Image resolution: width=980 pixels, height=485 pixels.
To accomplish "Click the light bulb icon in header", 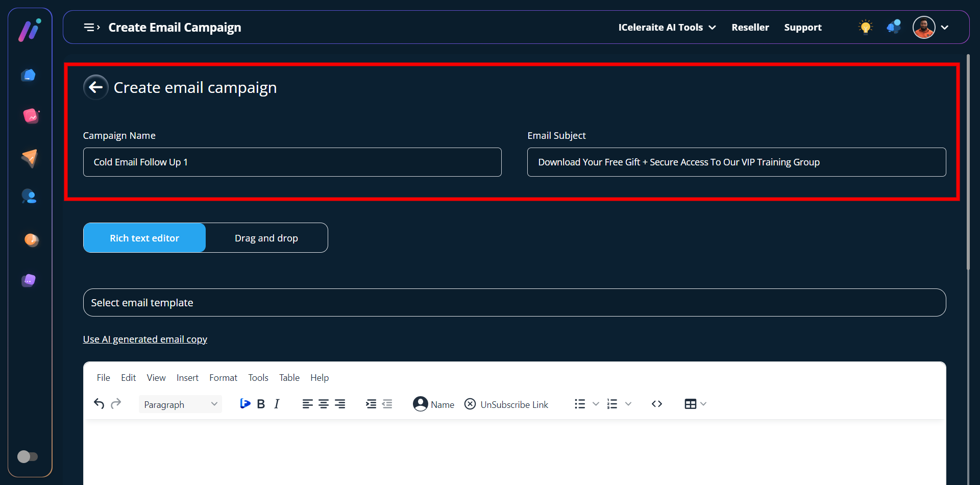I will click(865, 27).
